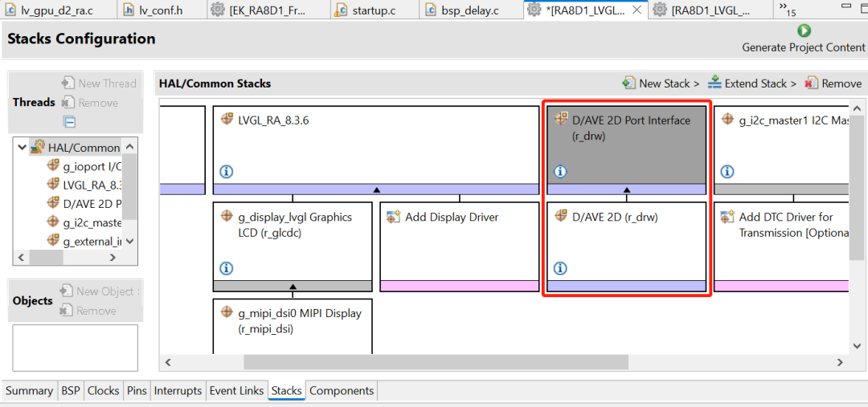Select g_external_i tree item
Image resolution: width=868 pixels, height=407 pixels.
pyautogui.click(x=84, y=241)
